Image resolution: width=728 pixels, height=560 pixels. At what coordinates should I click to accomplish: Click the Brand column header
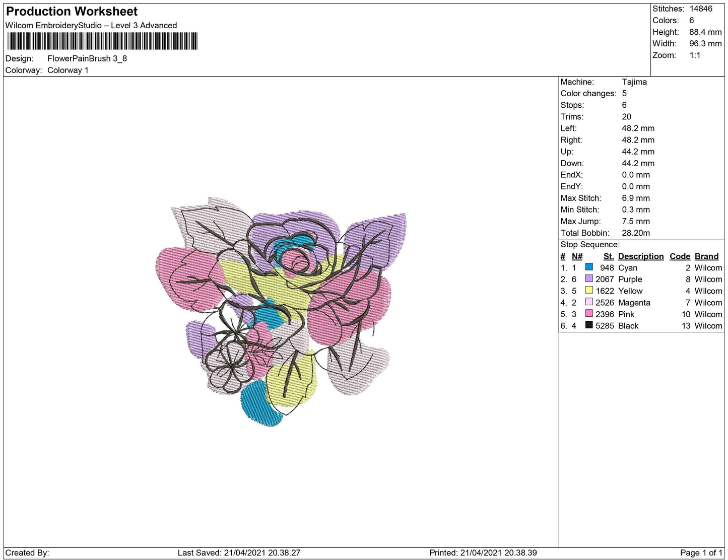pos(706,256)
